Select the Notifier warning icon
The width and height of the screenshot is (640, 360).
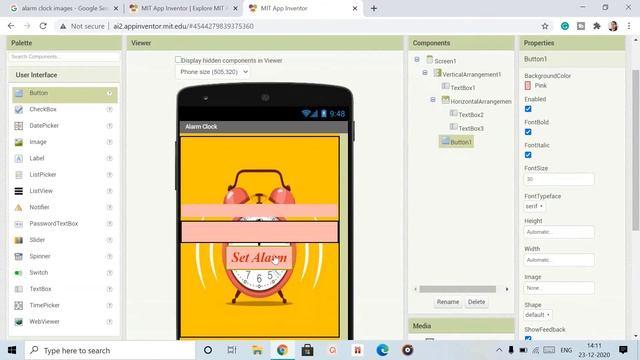pyautogui.click(x=19, y=207)
